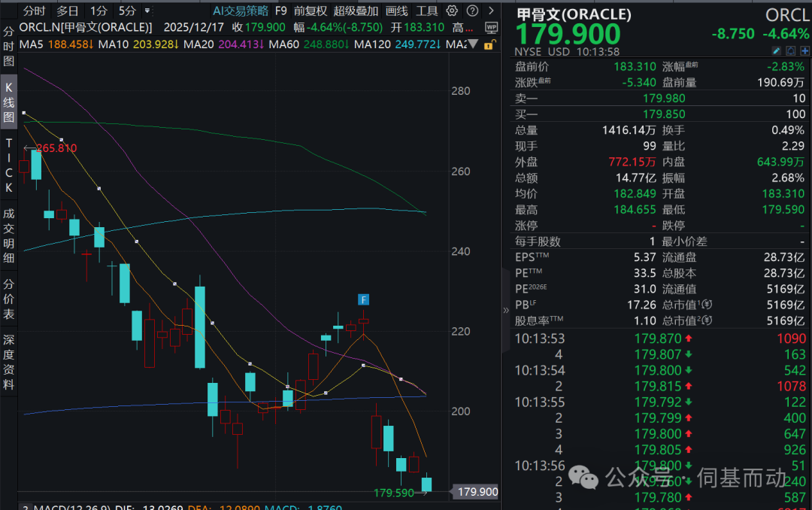Click the ORCL ticker symbol

click(787, 15)
